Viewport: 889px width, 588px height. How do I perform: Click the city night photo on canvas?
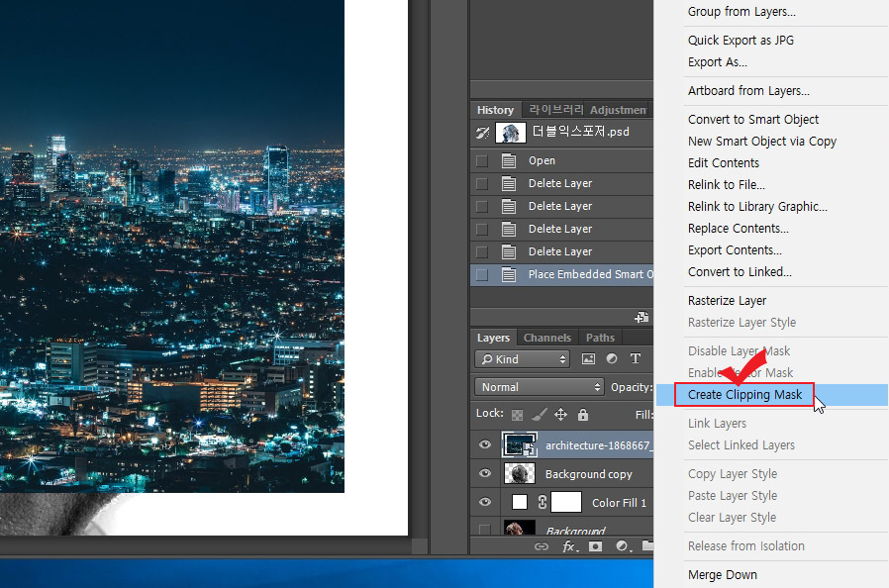pos(172,246)
